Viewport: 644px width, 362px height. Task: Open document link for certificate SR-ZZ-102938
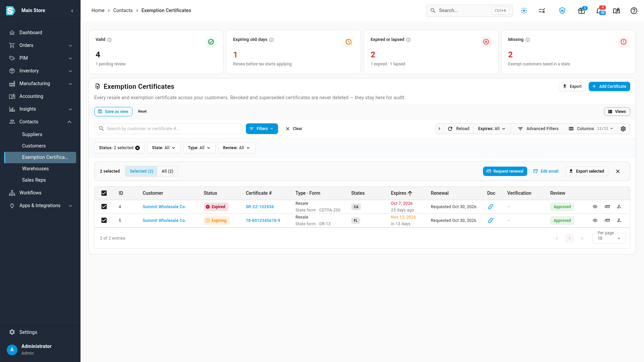tap(490, 207)
